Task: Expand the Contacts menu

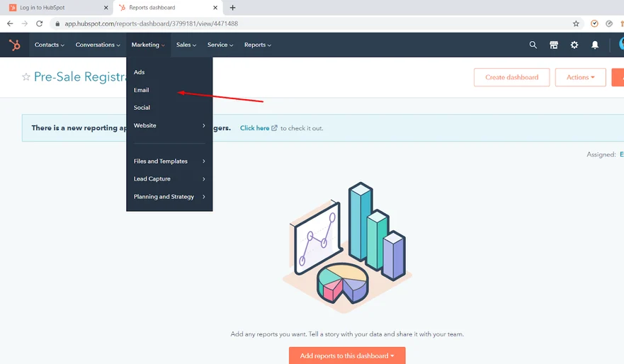Action: [50, 45]
